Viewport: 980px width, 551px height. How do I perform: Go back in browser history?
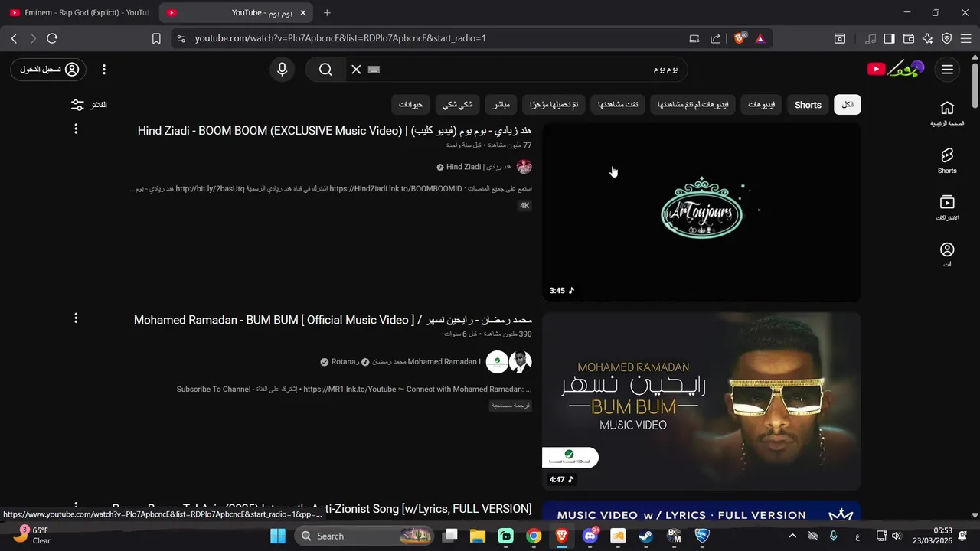click(x=14, y=38)
